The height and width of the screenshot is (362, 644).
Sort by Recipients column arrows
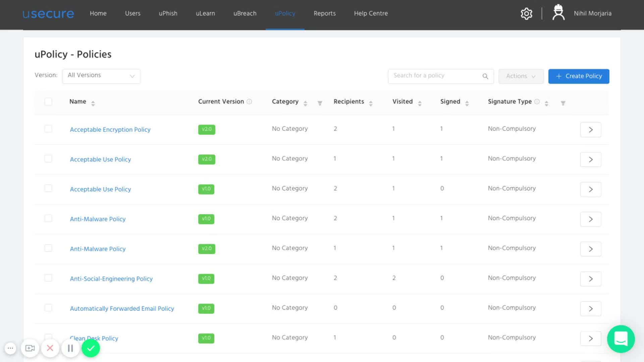point(371,103)
